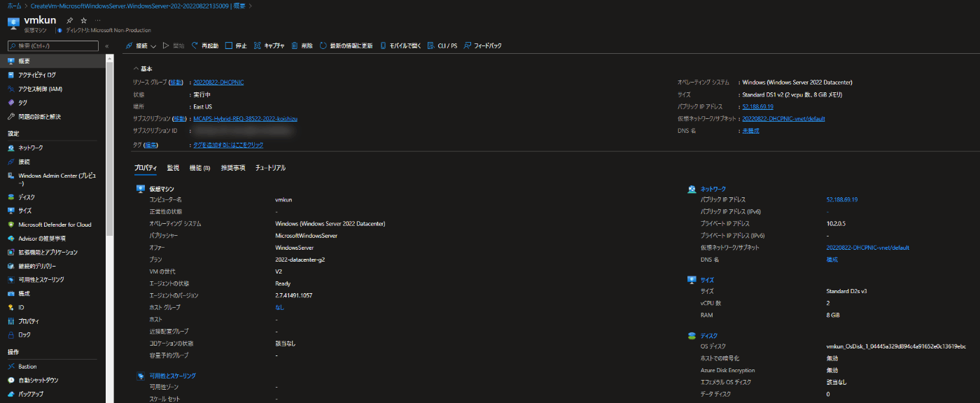Click the キャプチャ (Capture) toolbar button
This screenshot has width=980, height=403.
pos(269,45)
